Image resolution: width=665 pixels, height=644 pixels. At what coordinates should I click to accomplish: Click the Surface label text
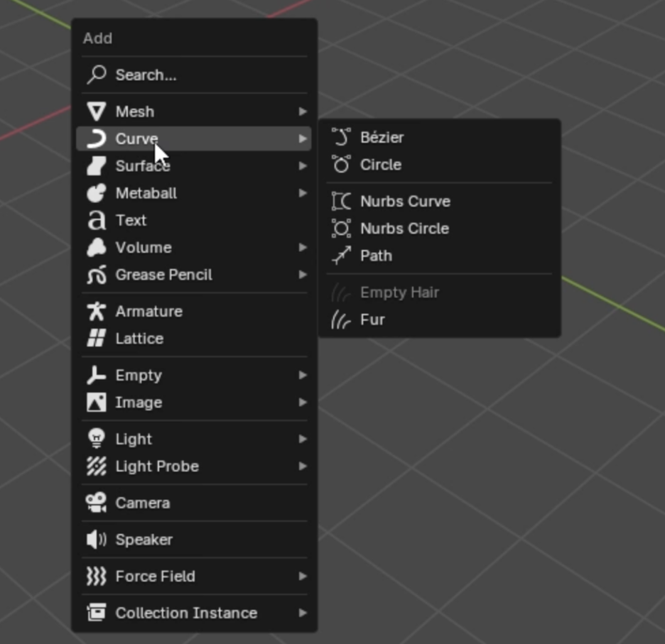pyautogui.click(x=143, y=165)
